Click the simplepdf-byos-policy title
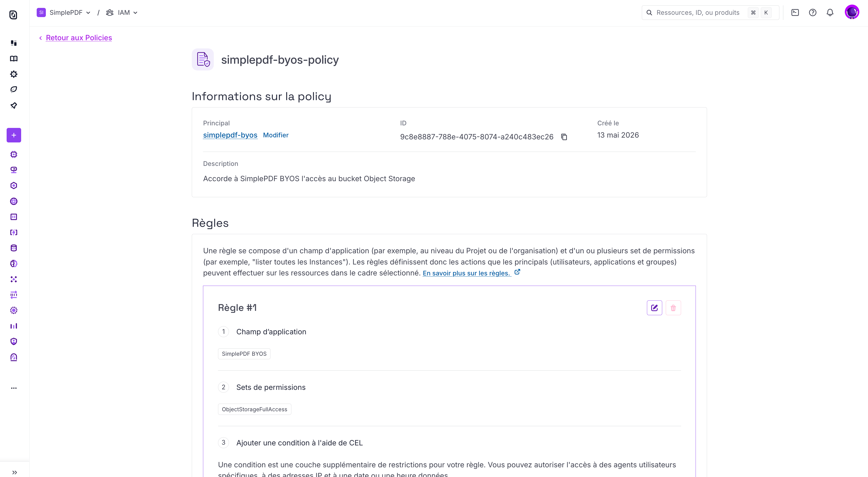The image size is (868, 477). [x=280, y=60]
